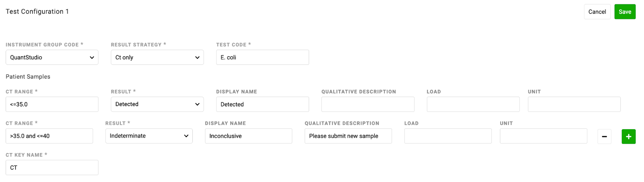Open the 'Detected' result dropdown
Screen dimensions: 644x182
[157, 104]
